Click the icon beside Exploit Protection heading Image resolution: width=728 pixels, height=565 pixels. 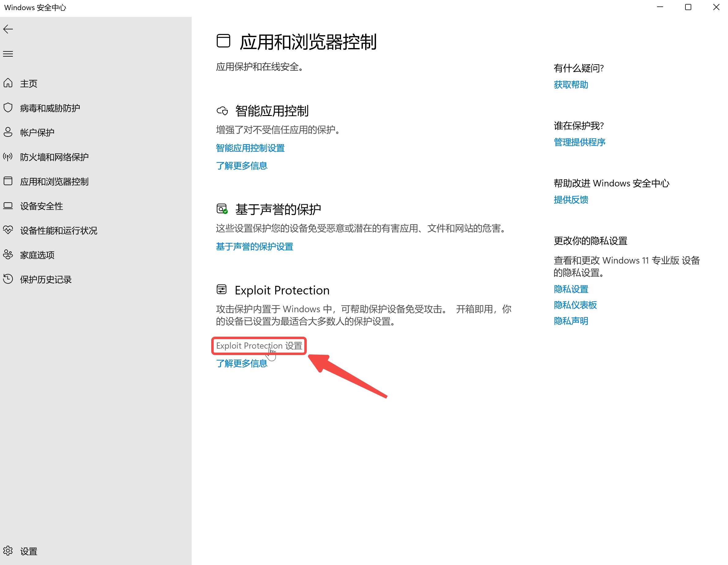tap(222, 289)
